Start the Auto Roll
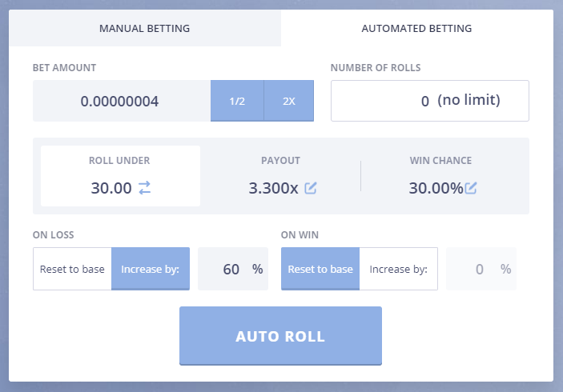Viewport: 563px width, 392px height. (280, 336)
